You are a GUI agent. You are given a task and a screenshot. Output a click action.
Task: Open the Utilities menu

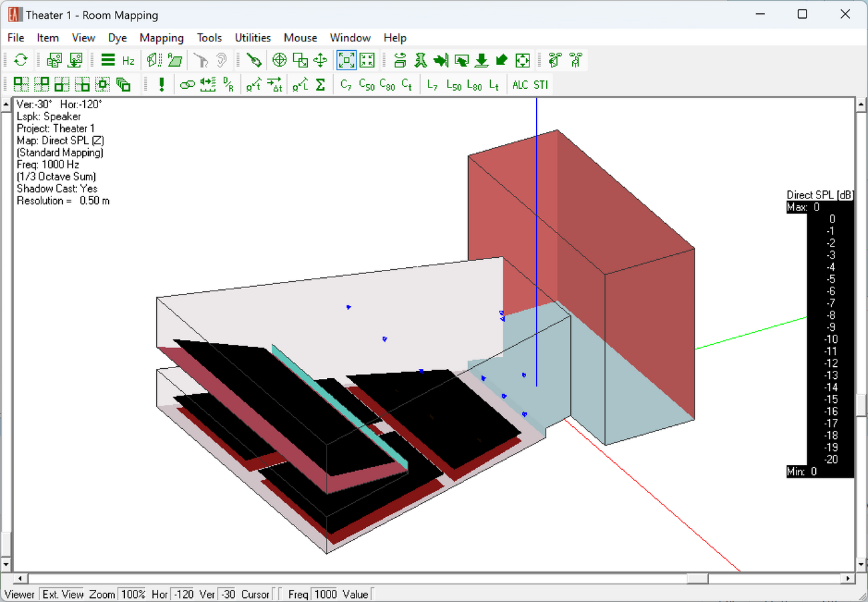[252, 38]
